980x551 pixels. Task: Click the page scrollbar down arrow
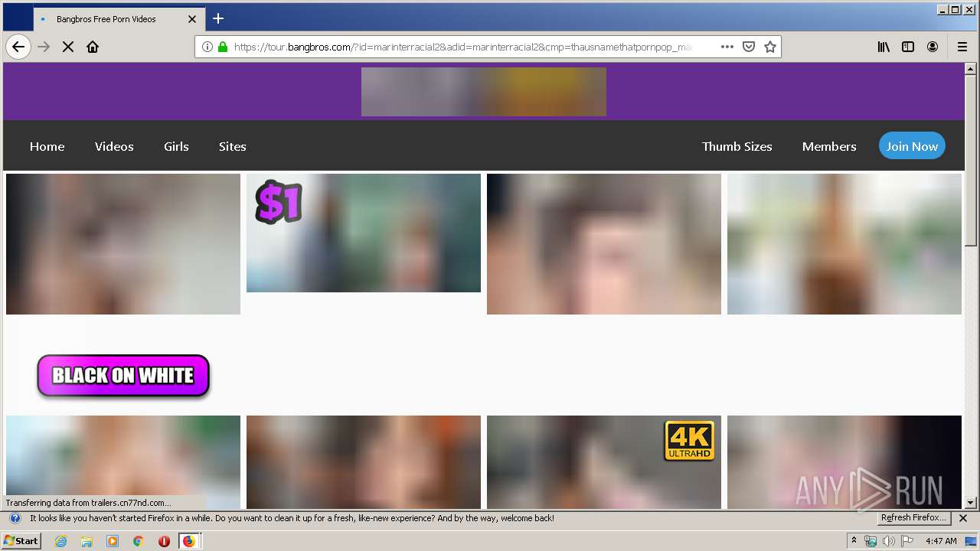(x=971, y=503)
